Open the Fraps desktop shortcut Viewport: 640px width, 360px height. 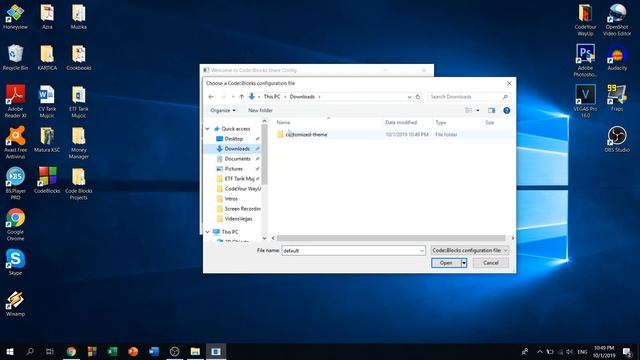[x=617, y=98]
